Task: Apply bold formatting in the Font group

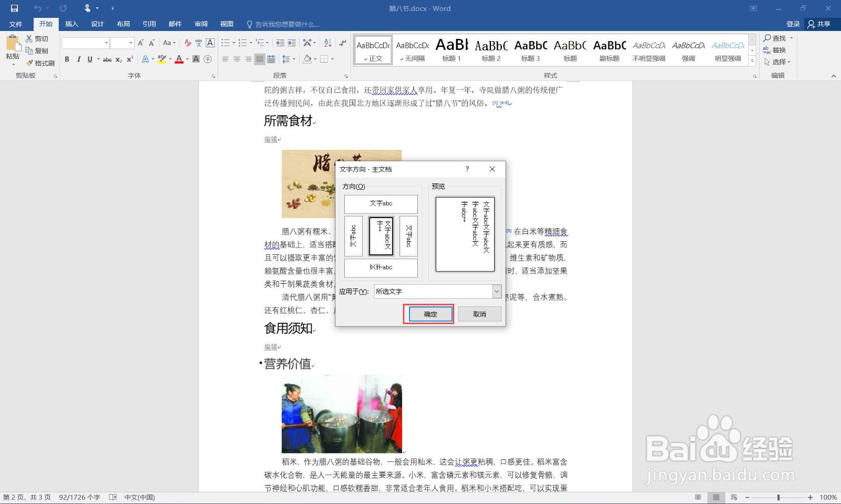Action: [67, 59]
